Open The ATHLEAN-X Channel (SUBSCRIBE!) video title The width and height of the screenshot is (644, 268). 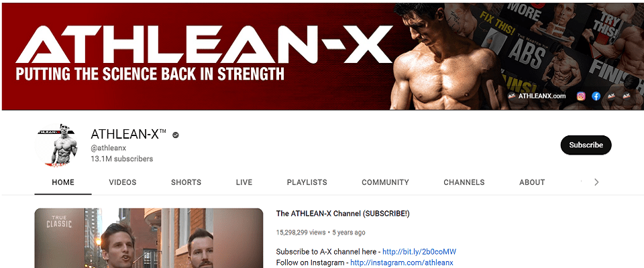pyautogui.click(x=343, y=214)
